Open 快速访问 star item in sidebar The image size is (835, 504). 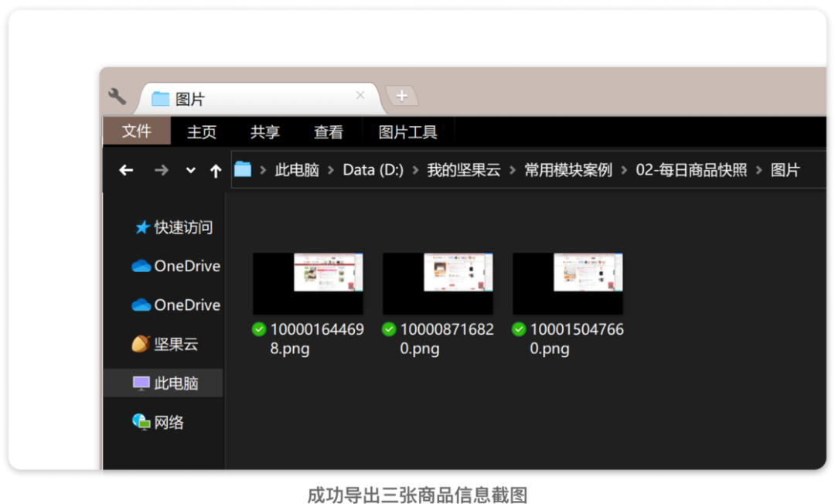(174, 227)
